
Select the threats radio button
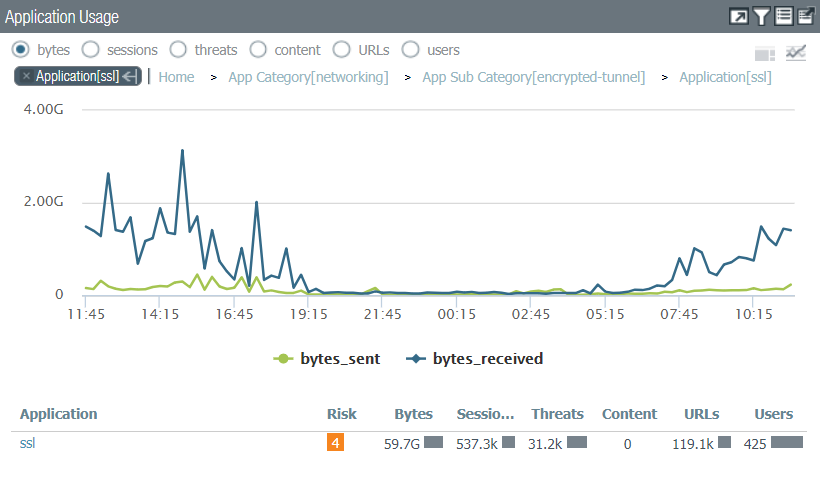pyautogui.click(x=178, y=49)
